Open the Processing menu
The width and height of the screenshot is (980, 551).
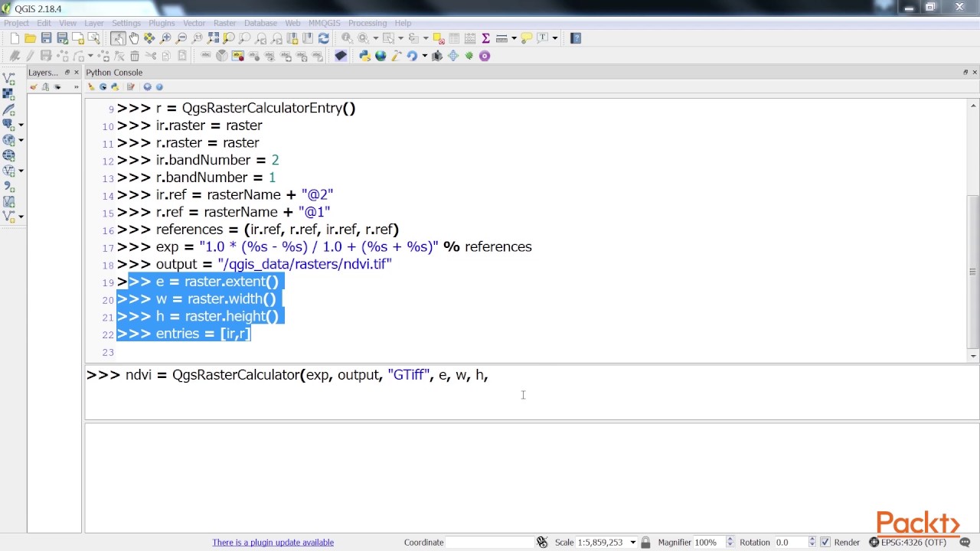click(x=367, y=23)
